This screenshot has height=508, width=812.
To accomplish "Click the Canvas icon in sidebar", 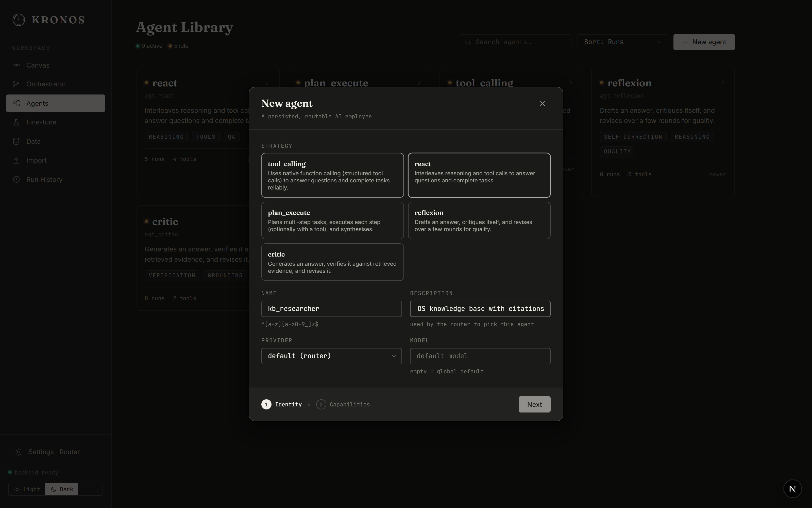I will tap(16, 65).
